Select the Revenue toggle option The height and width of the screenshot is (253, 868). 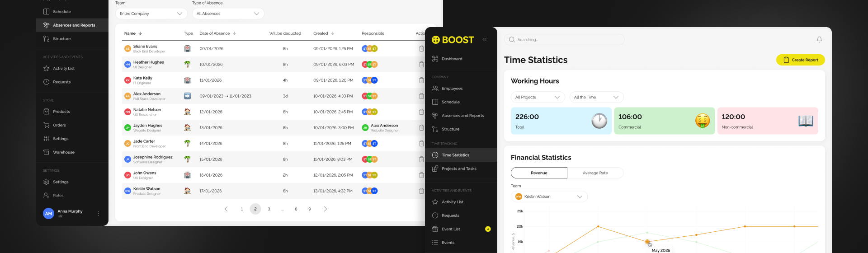539,173
